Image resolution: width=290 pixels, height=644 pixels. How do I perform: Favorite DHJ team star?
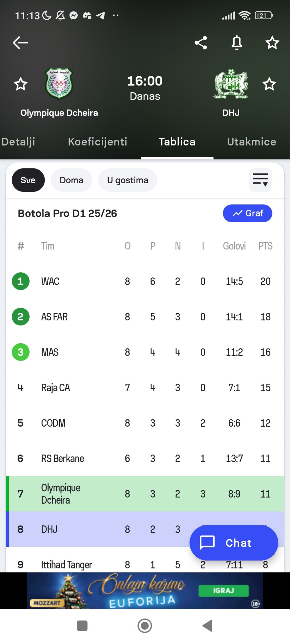[269, 84]
